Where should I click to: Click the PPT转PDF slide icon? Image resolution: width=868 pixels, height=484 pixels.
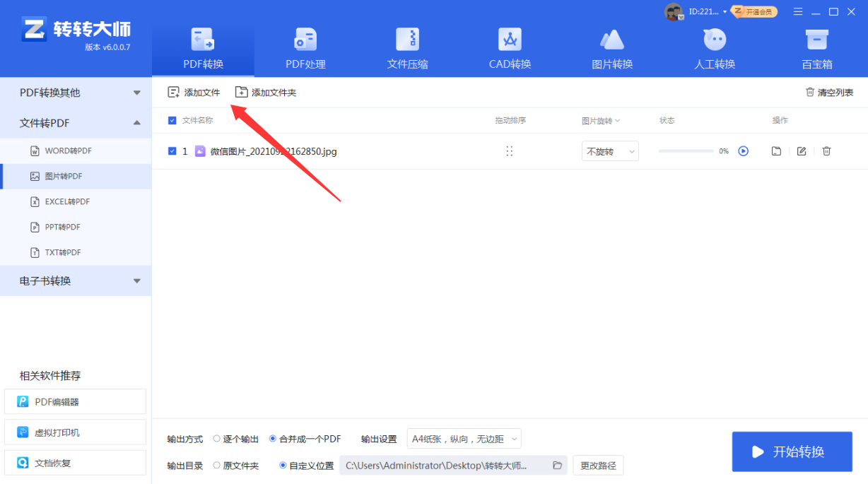(x=35, y=227)
